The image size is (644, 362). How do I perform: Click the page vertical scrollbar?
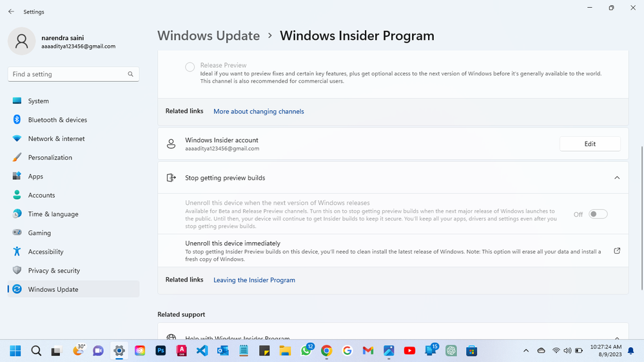coord(641,218)
